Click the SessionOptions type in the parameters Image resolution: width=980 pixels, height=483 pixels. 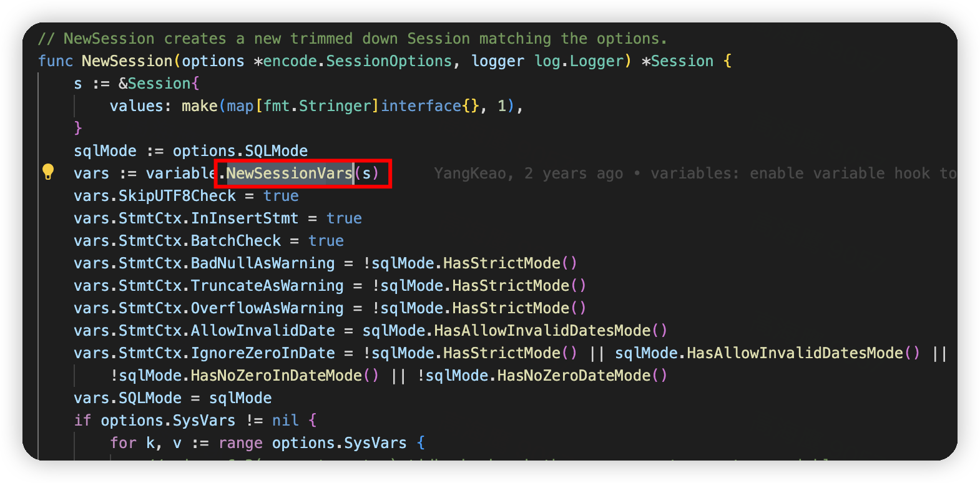click(x=389, y=61)
